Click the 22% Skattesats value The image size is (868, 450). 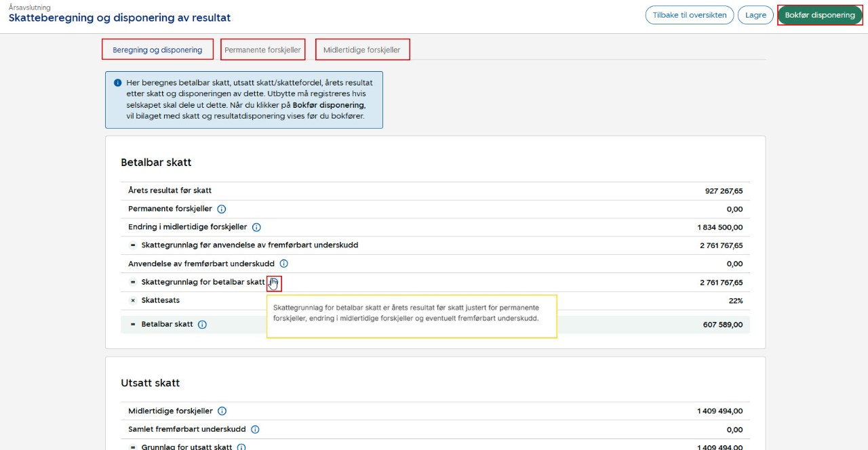pos(735,301)
